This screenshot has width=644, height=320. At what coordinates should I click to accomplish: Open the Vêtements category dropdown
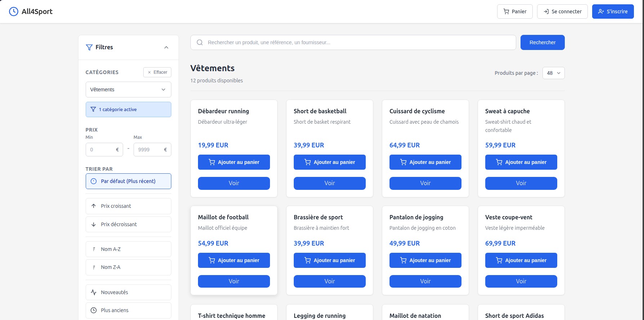[x=128, y=90]
